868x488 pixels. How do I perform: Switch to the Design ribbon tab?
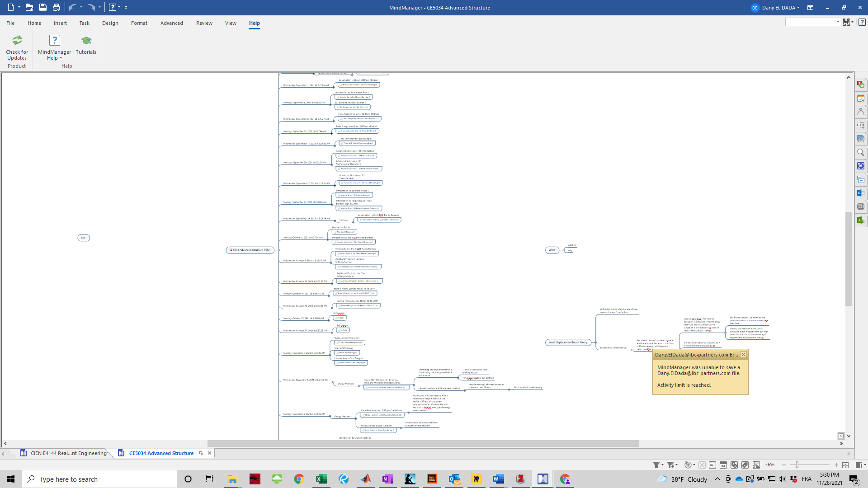click(110, 23)
